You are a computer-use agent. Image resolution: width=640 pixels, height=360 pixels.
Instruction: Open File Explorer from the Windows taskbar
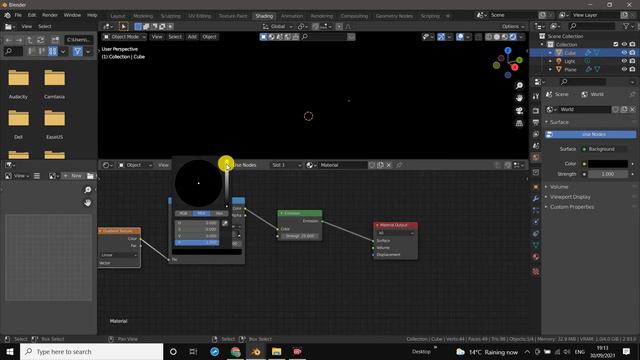[276, 351]
